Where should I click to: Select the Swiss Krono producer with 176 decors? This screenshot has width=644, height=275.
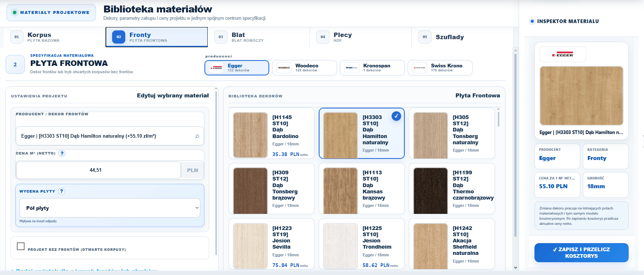point(440,68)
